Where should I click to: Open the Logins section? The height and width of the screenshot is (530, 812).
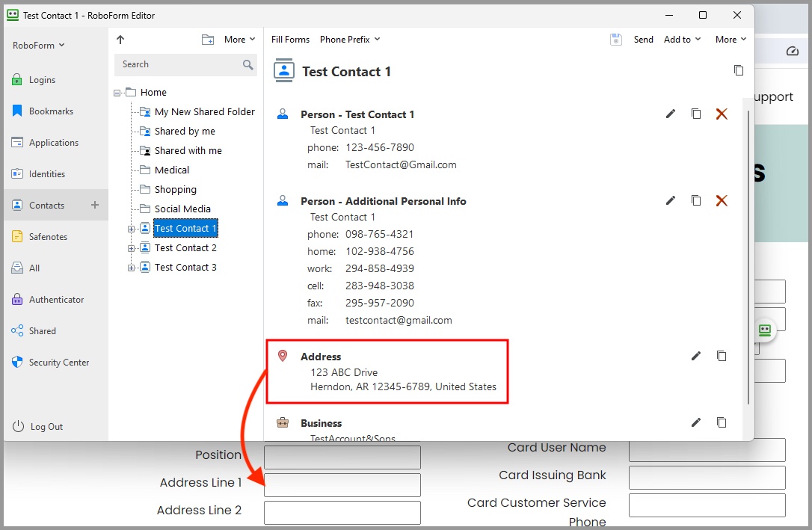coord(41,80)
